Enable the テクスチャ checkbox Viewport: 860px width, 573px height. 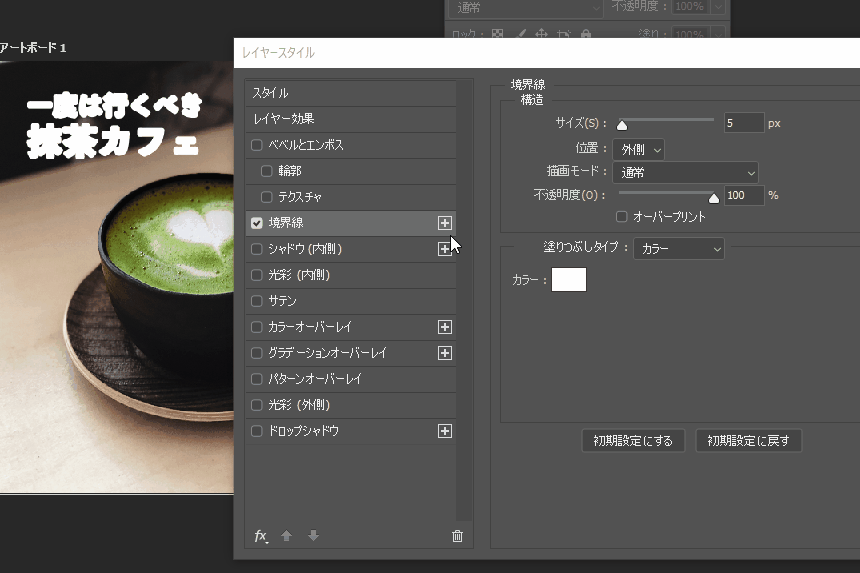267,197
